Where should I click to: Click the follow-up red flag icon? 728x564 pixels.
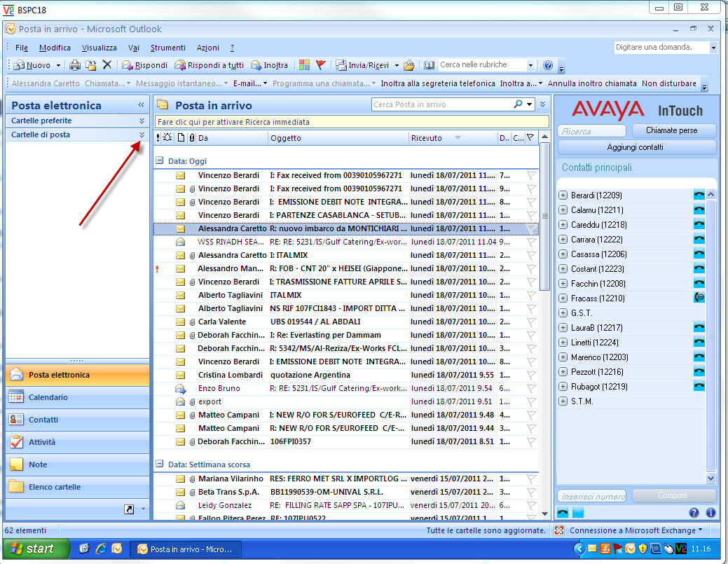coord(320,65)
